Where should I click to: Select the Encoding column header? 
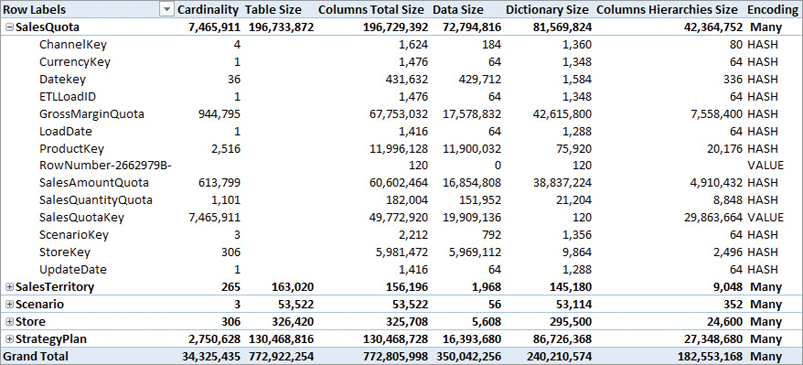click(x=772, y=10)
